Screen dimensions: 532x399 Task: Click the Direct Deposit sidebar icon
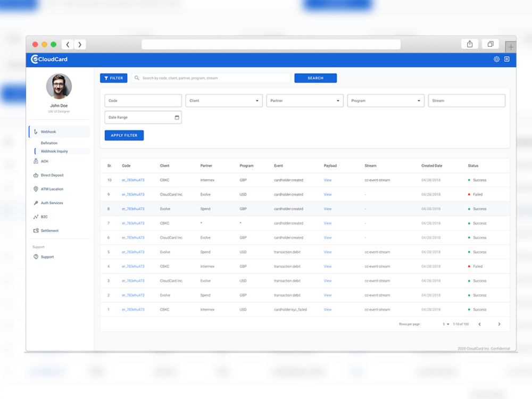36,175
